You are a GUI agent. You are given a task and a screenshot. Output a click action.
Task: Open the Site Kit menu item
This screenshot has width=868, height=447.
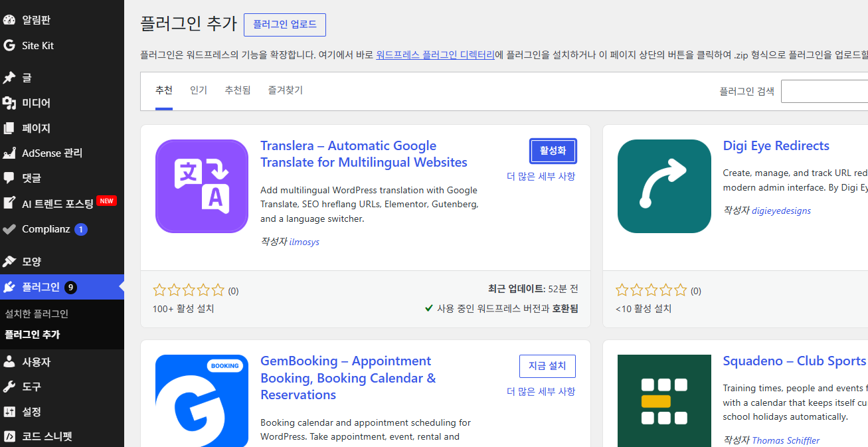tap(62, 45)
